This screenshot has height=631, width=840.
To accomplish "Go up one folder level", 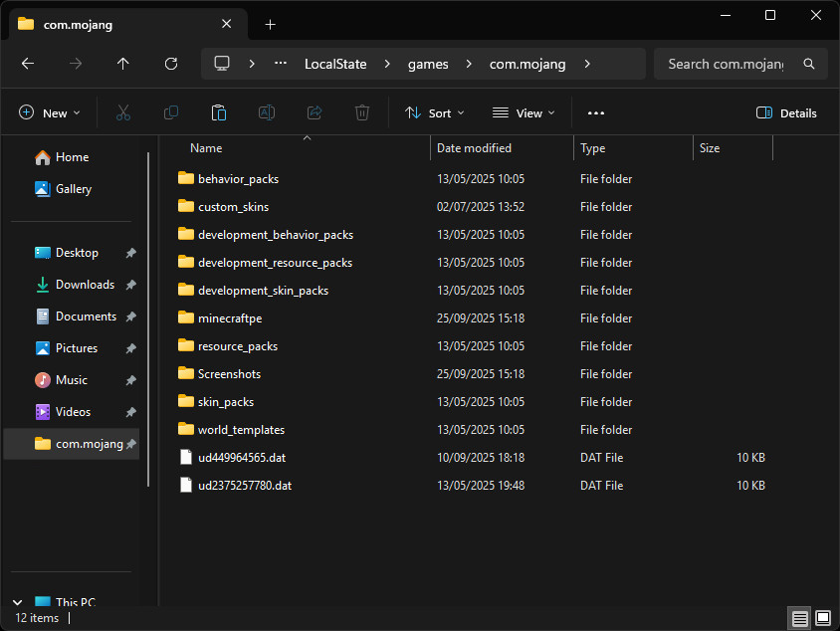I will pos(123,64).
